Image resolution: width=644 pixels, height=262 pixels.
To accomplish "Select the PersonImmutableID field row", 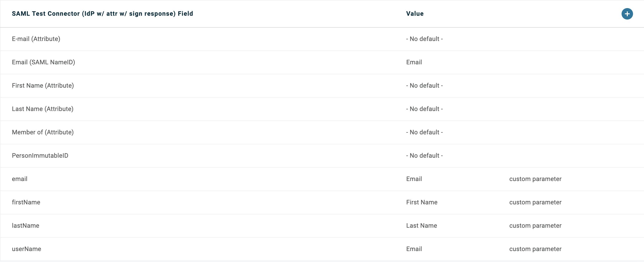I will 40,156.
